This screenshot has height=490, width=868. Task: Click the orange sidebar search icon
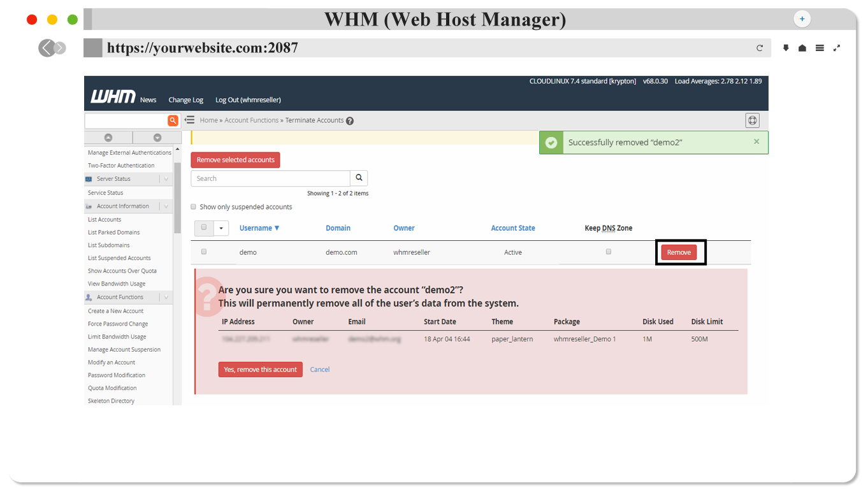173,120
